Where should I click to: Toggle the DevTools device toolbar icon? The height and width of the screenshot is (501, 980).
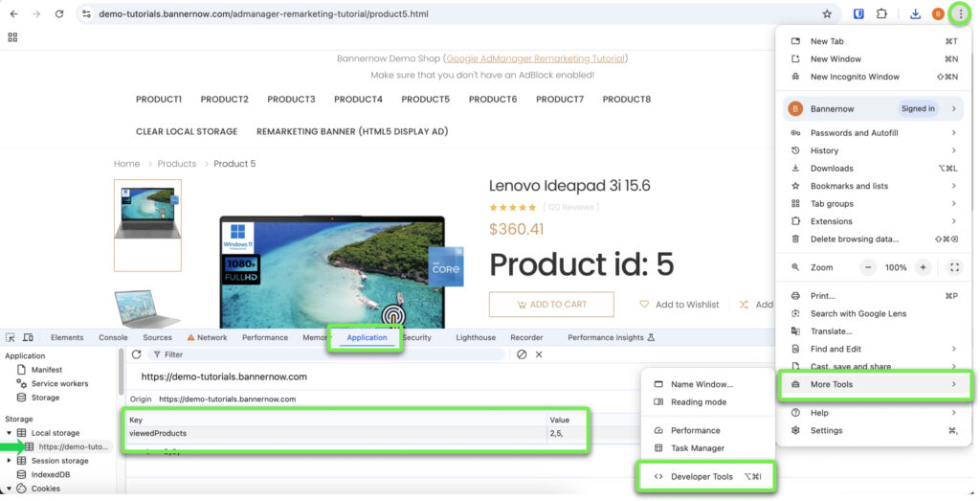[28, 337]
